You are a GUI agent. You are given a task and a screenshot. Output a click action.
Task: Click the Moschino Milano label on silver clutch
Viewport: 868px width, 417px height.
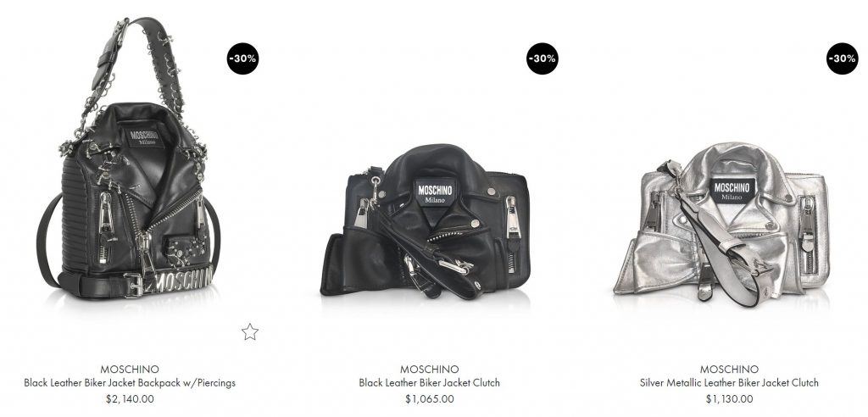click(x=732, y=191)
